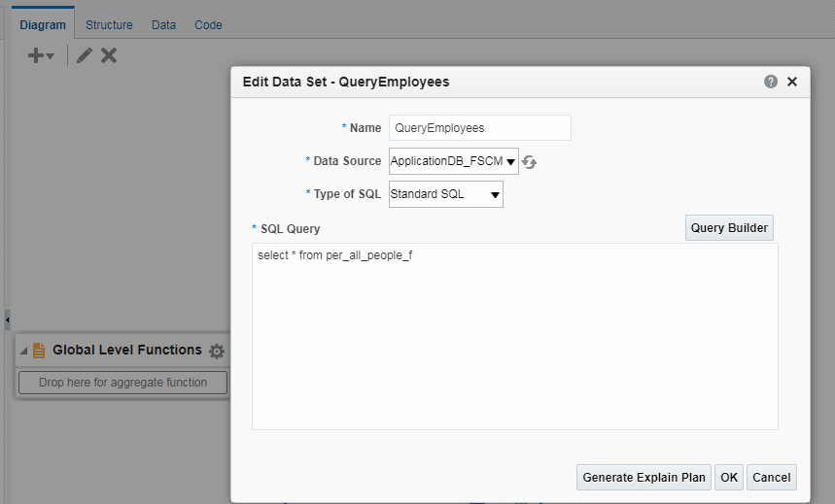Image resolution: width=835 pixels, height=504 pixels.
Task: Refresh the data source list
Action: (530, 162)
